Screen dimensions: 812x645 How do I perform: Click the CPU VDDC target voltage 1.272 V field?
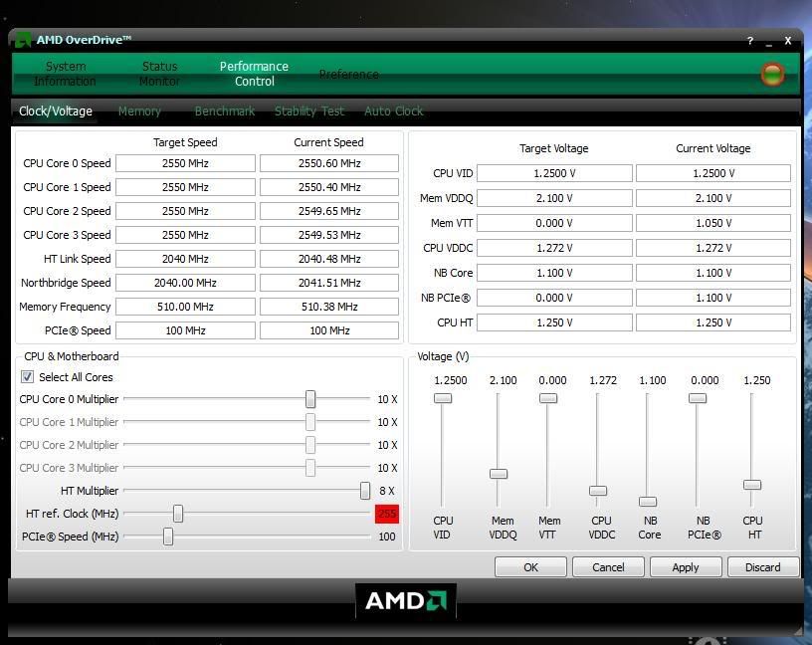[554, 248]
